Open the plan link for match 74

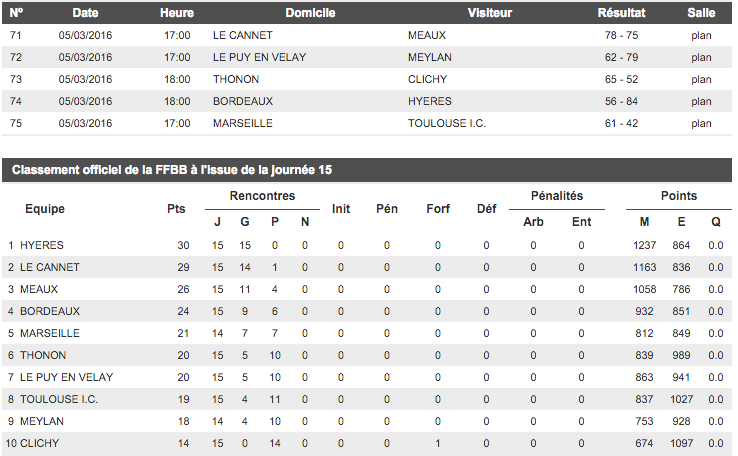coord(701,101)
